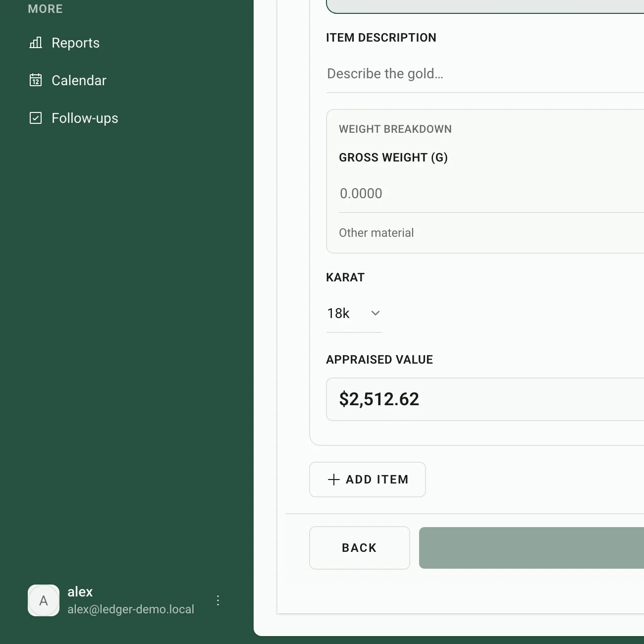Click the Back button

click(x=360, y=548)
